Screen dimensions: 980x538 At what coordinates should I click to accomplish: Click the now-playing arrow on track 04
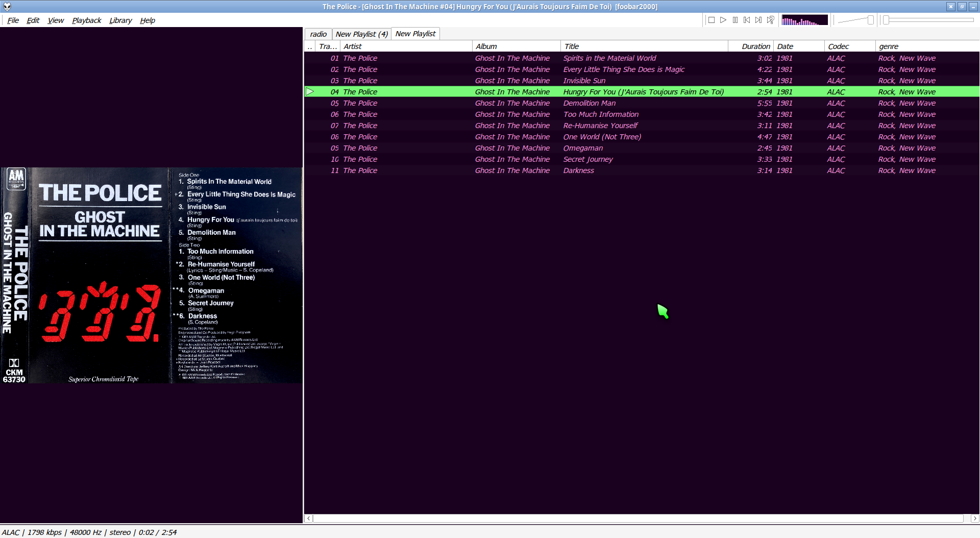click(x=310, y=92)
